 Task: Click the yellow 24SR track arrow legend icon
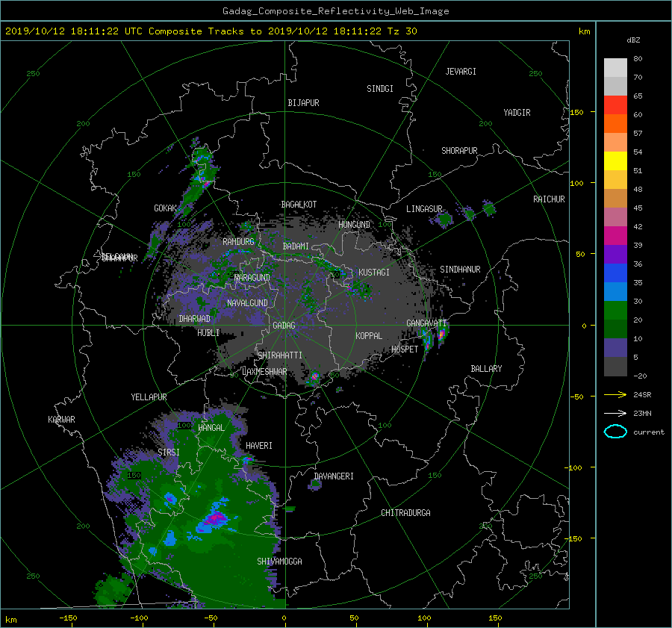(615, 394)
